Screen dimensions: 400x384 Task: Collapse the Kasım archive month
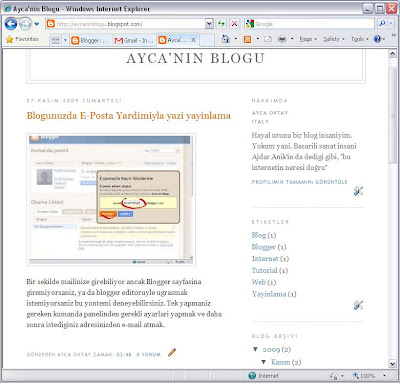point(264,362)
